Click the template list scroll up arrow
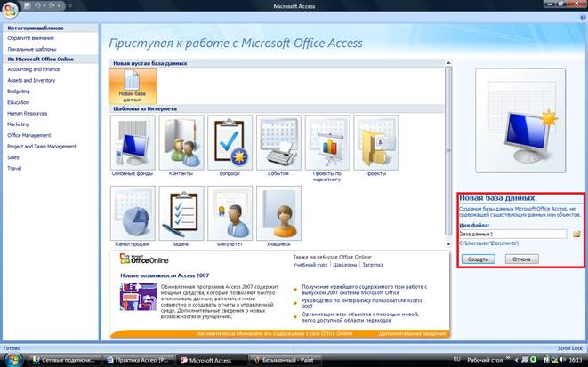The height and width of the screenshot is (367, 588). 448,63
